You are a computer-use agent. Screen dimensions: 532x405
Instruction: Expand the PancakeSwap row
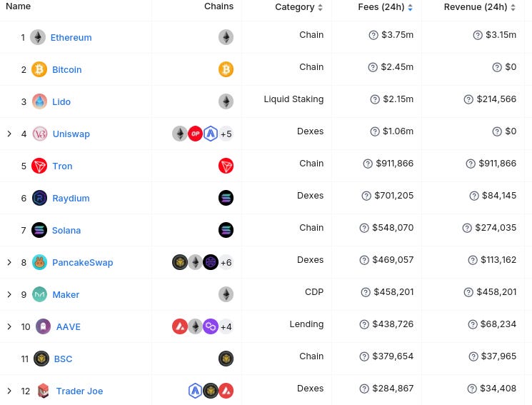point(9,262)
